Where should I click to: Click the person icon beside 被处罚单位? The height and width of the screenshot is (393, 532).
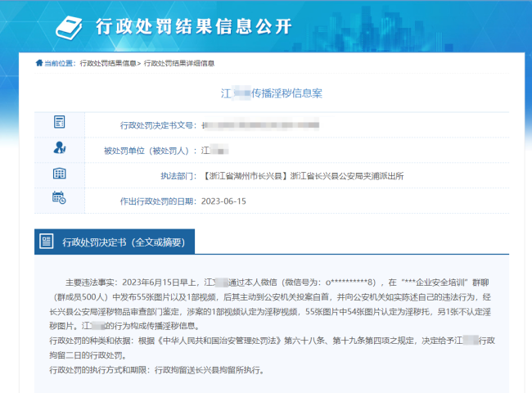coord(59,148)
